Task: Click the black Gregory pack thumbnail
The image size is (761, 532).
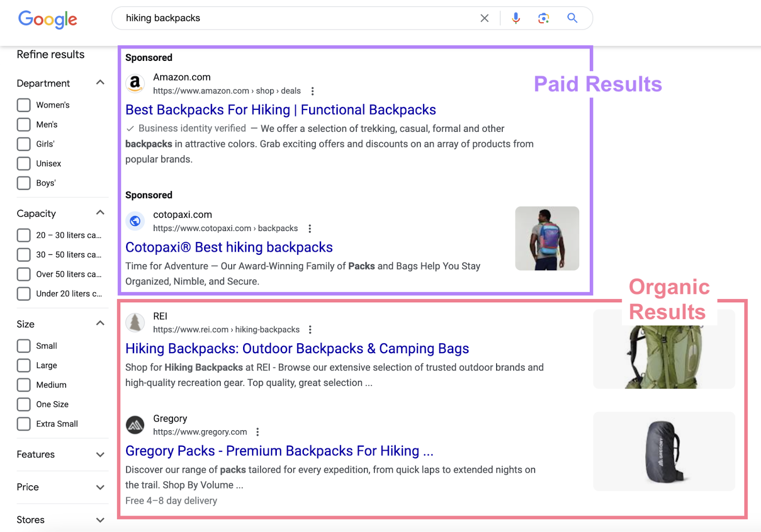Action: click(664, 451)
